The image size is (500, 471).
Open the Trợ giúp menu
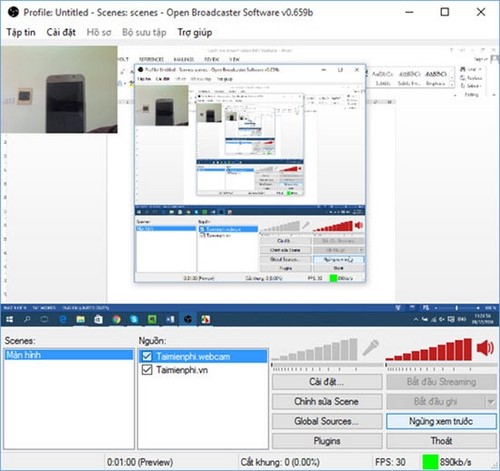tap(195, 32)
